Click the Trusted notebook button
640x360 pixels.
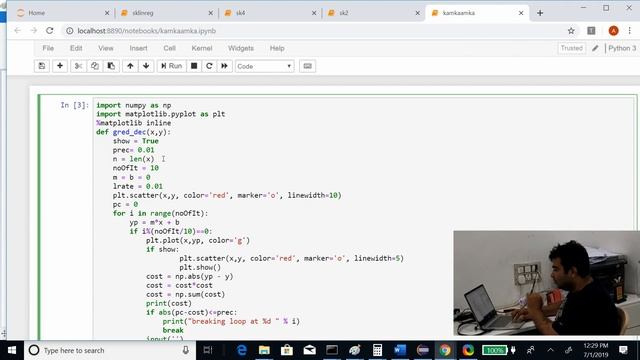click(x=571, y=48)
